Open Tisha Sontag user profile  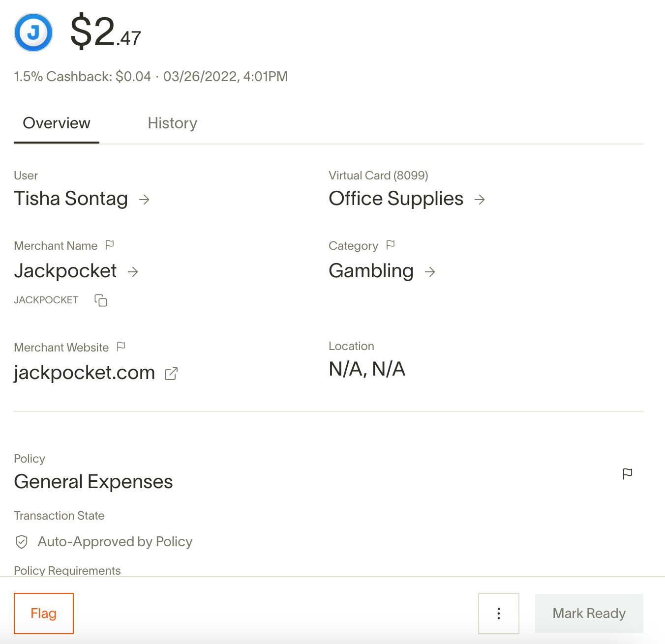(71, 199)
